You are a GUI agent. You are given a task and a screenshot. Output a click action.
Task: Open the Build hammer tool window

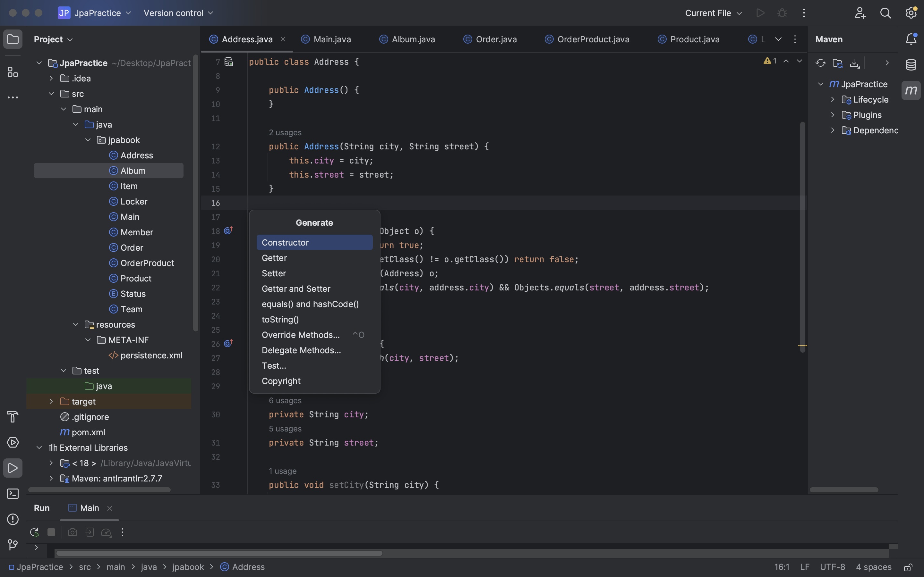point(13,417)
